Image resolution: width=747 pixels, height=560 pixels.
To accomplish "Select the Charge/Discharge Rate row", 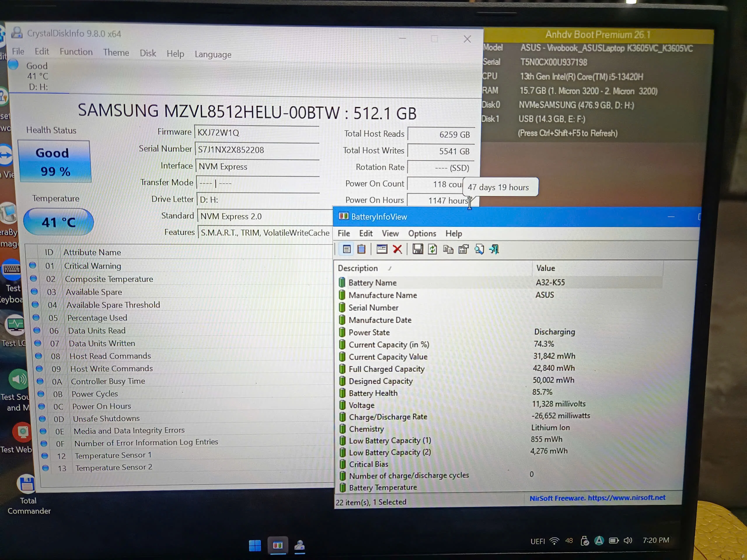I will 499,416.
